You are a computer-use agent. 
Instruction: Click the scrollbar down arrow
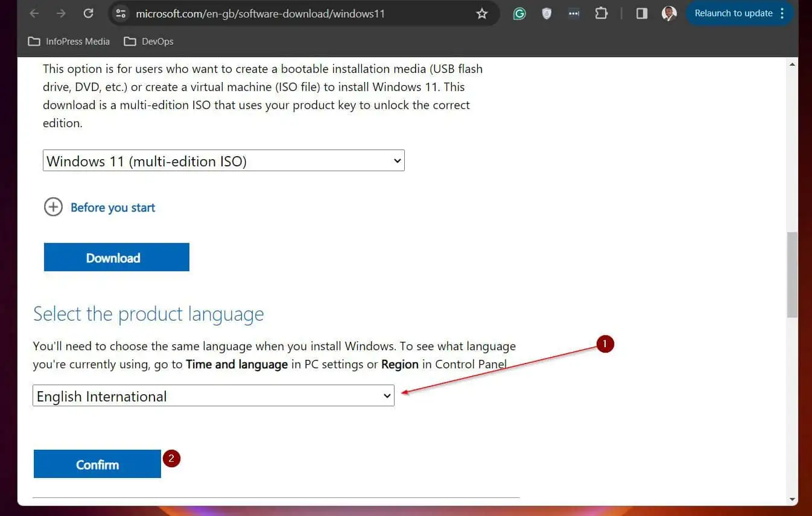pos(792,499)
